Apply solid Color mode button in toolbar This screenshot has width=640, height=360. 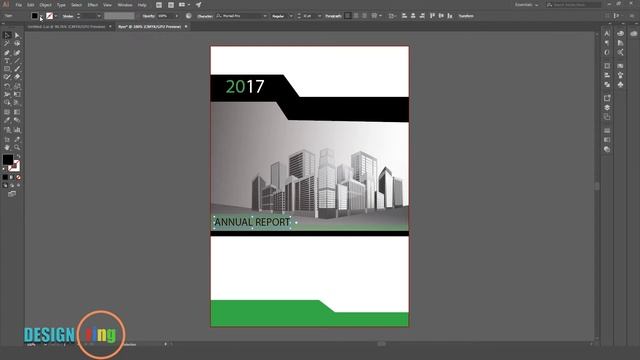click(x=5, y=178)
